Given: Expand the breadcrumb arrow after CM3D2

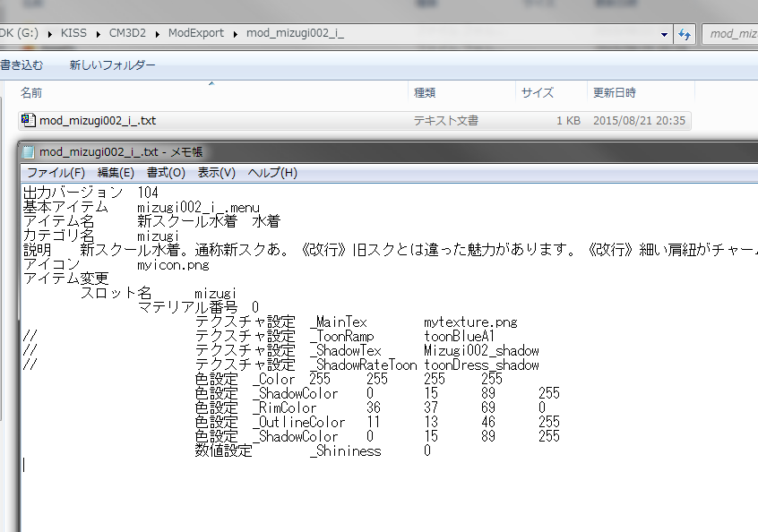Looking at the screenshot, I should pyautogui.click(x=159, y=34).
